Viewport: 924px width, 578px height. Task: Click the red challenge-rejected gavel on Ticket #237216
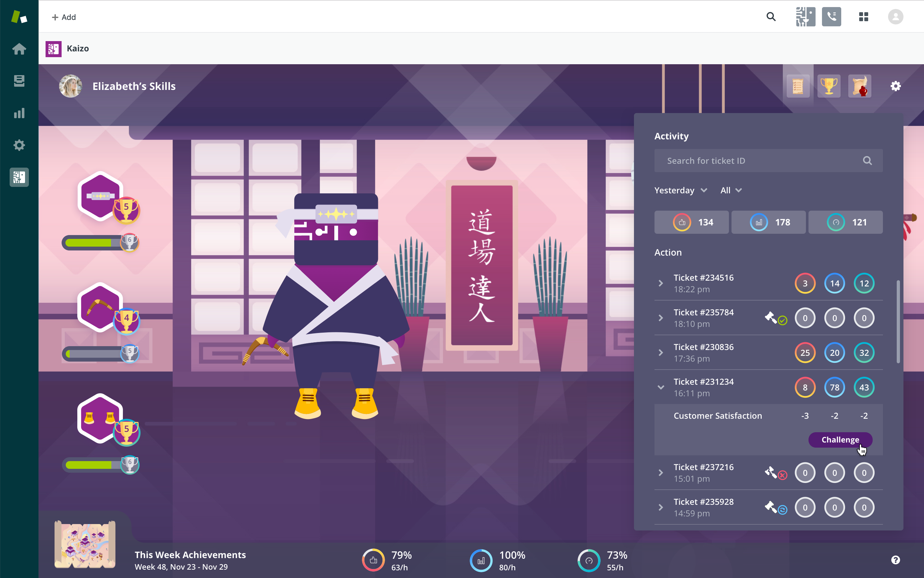[x=776, y=473]
